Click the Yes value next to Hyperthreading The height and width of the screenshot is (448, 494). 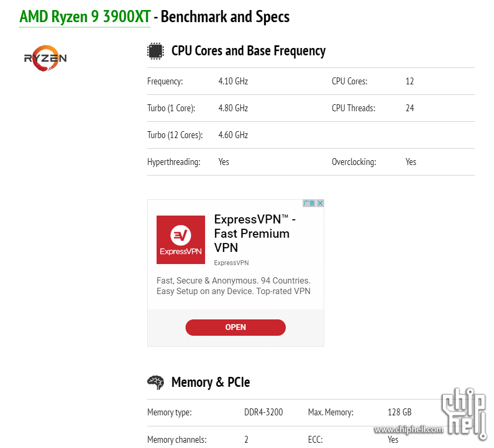coord(224,162)
